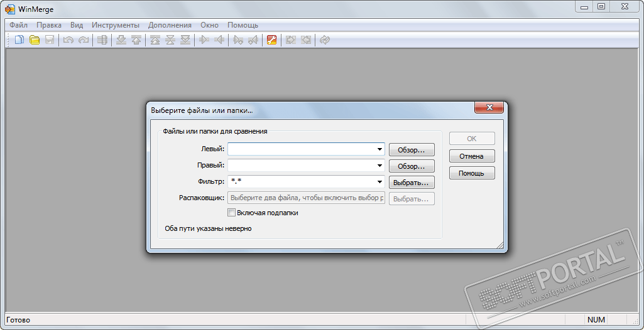This screenshot has width=644, height=330.
Task: Maximize the WinMerge window
Action: (x=601, y=6)
